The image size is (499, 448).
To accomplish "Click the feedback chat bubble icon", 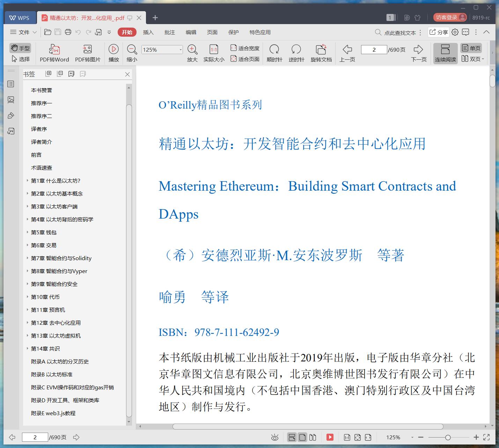I will 465,32.
